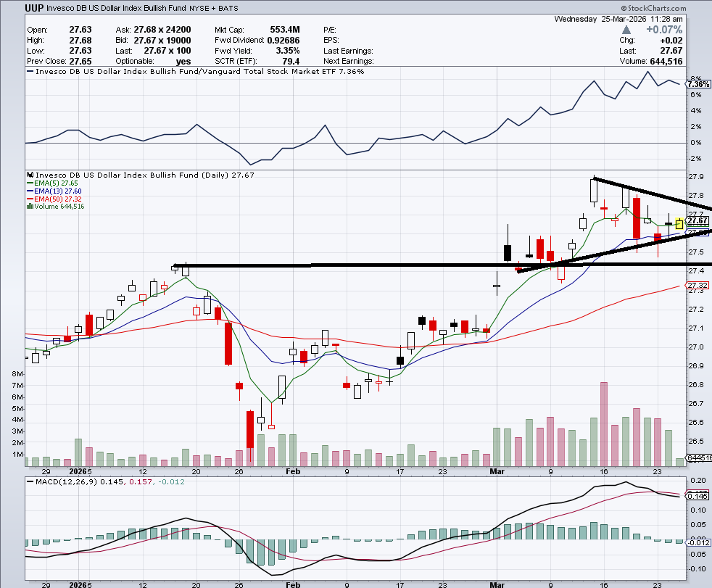Click the 8M volume axis label
712x588 pixels.
pos(17,373)
